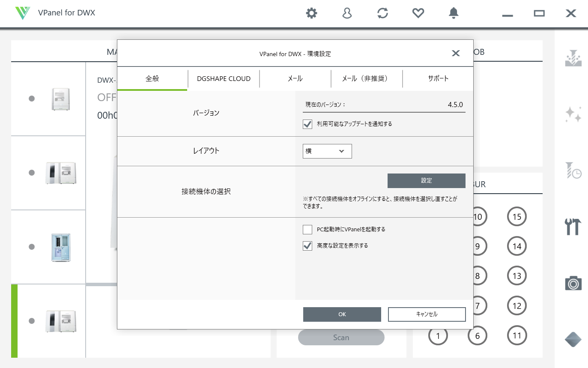Click the camera icon in sidebar

(x=573, y=283)
